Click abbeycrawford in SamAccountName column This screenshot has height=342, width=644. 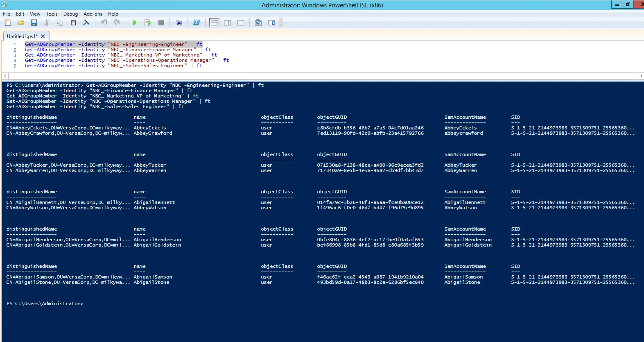coord(463,133)
